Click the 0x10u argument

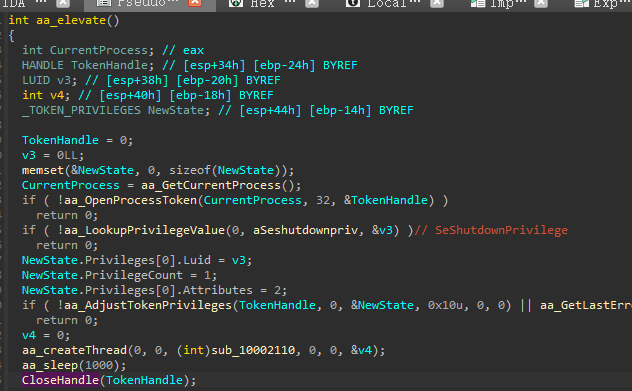point(445,305)
